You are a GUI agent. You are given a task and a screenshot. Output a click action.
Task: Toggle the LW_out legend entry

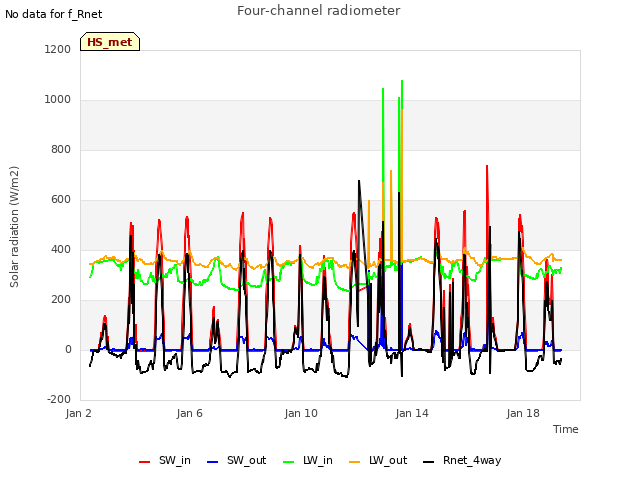click(378, 460)
